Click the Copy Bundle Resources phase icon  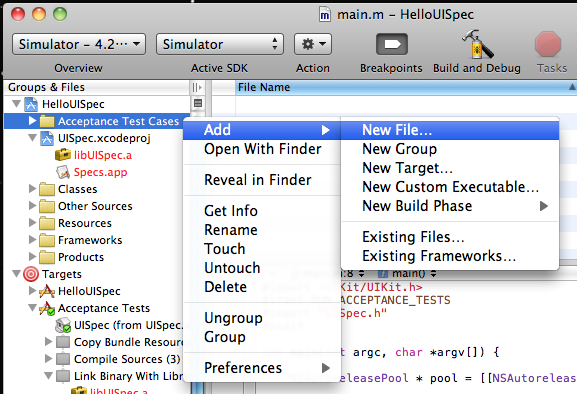click(63, 342)
